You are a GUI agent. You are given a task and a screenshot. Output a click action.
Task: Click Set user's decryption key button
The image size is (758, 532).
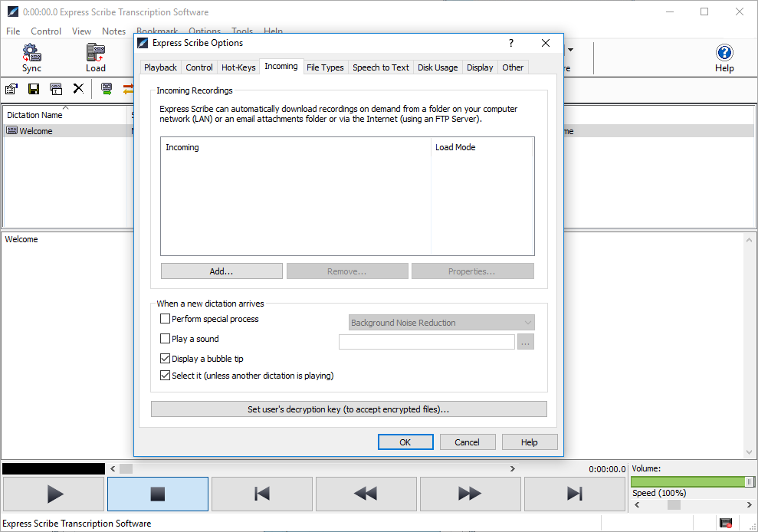click(349, 409)
